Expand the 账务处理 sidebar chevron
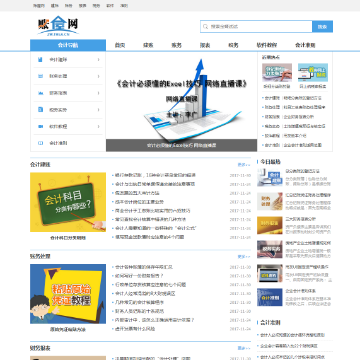 point(98,76)
